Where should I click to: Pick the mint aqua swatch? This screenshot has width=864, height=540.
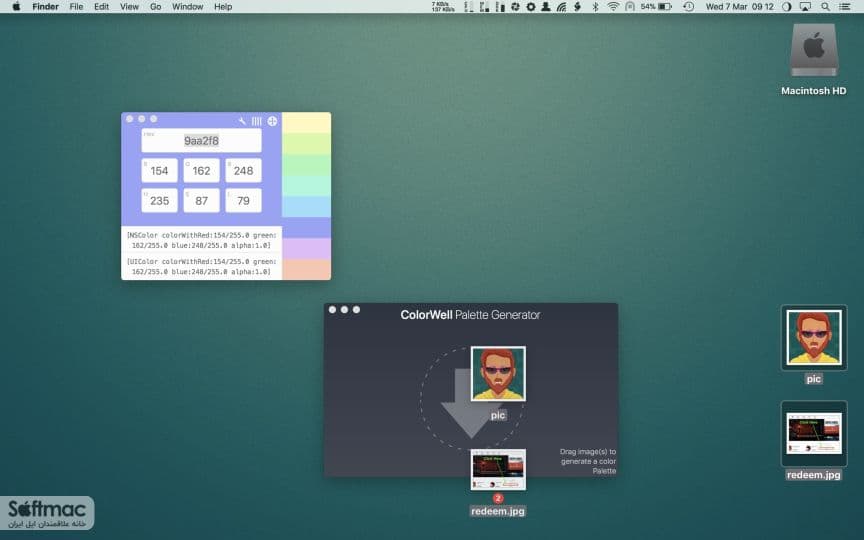tap(306, 186)
